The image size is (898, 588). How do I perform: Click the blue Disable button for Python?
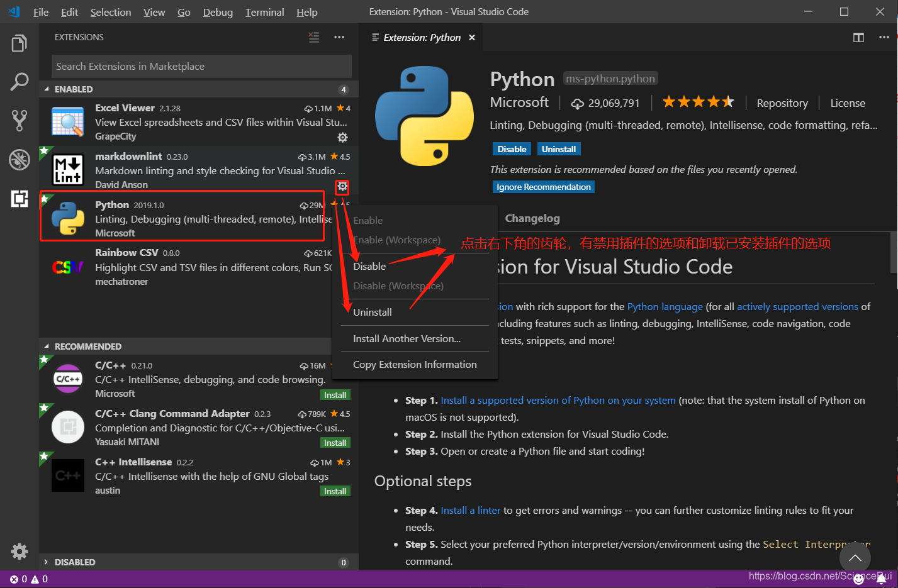coord(512,149)
